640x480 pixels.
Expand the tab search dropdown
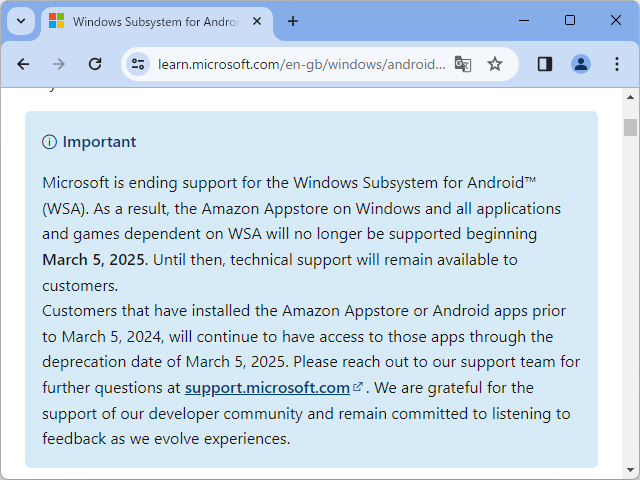coord(21,20)
